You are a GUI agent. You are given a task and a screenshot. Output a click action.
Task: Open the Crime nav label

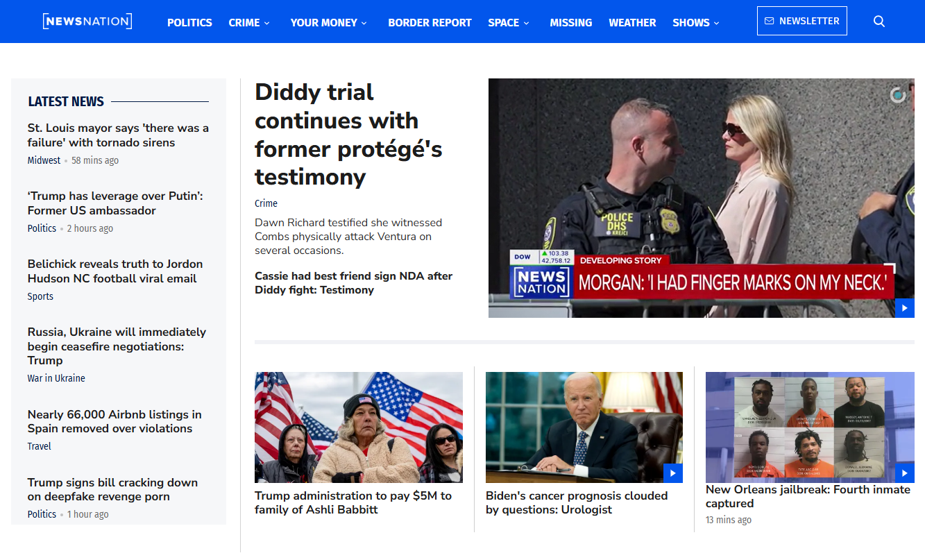[244, 23]
